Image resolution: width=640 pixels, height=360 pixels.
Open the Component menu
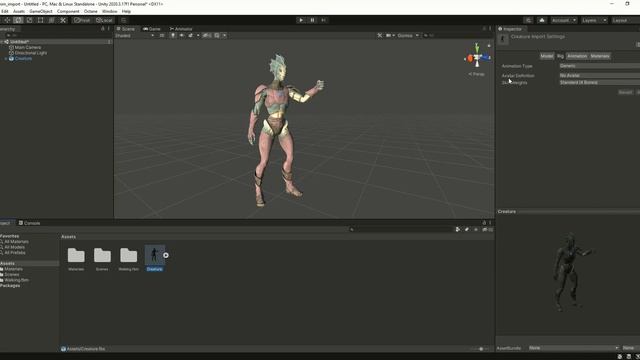tap(68, 11)
